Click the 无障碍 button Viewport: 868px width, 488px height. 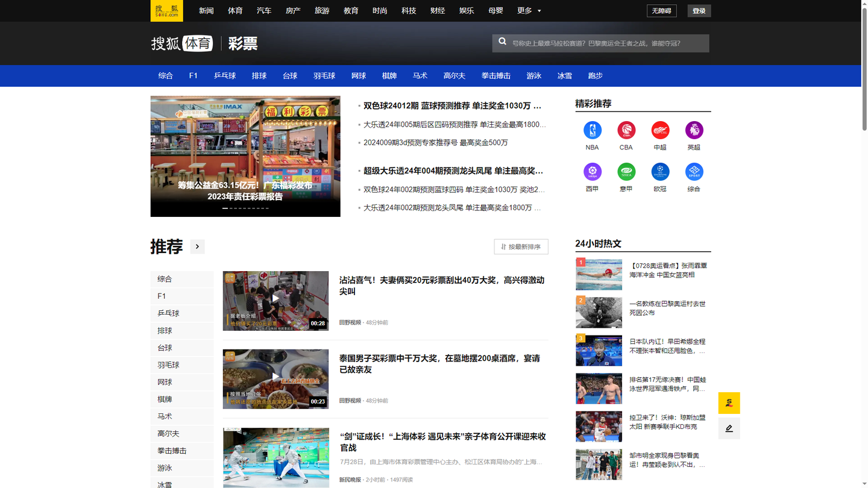click(661, 11)
